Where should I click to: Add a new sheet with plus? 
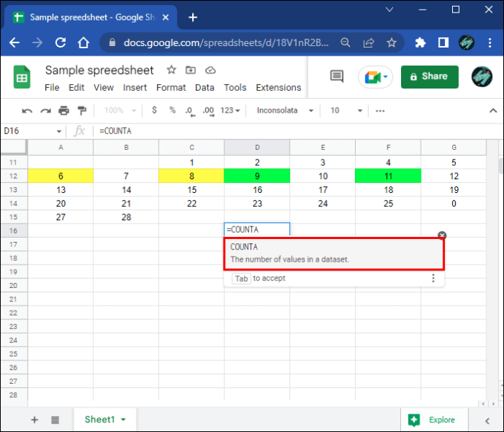point(34,420)
